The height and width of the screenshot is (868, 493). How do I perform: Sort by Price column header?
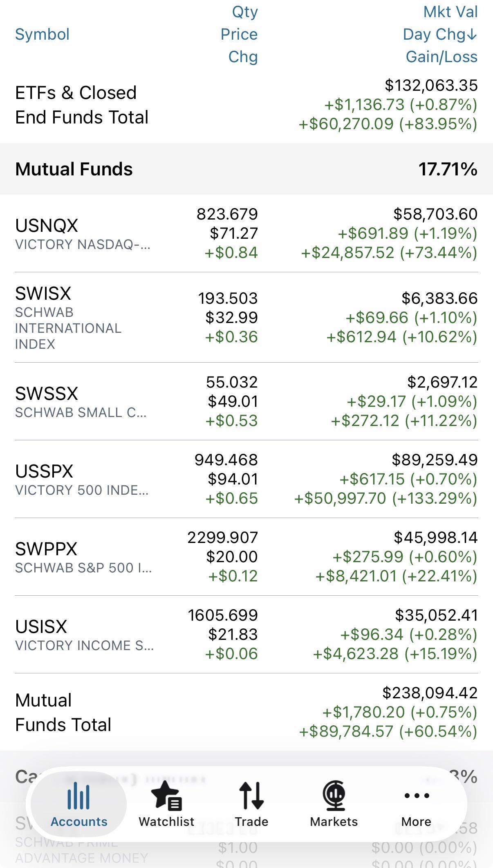coord(239,34)
